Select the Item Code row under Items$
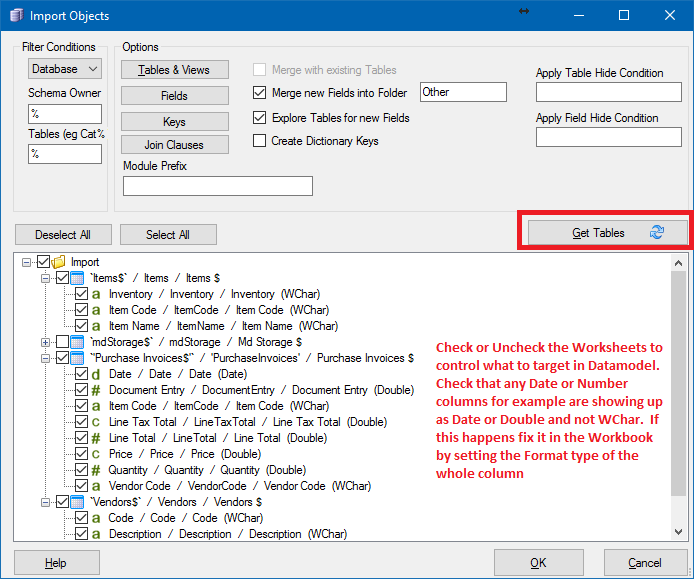The image size is (694, 579). tap(219, 310)
